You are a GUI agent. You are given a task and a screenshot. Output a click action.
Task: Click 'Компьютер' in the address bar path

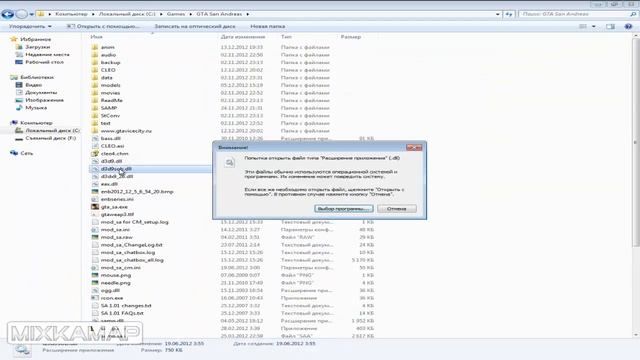pos(71,14)
